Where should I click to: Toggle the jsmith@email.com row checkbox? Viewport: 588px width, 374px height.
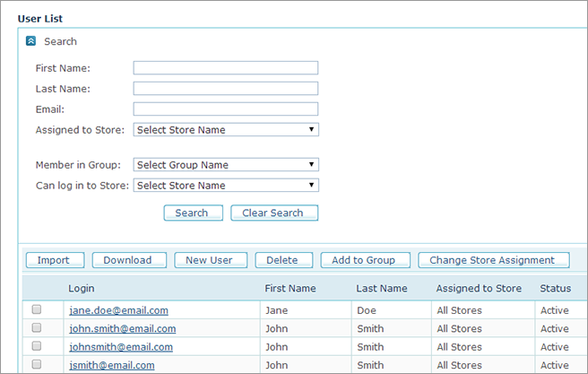(37, 364)
